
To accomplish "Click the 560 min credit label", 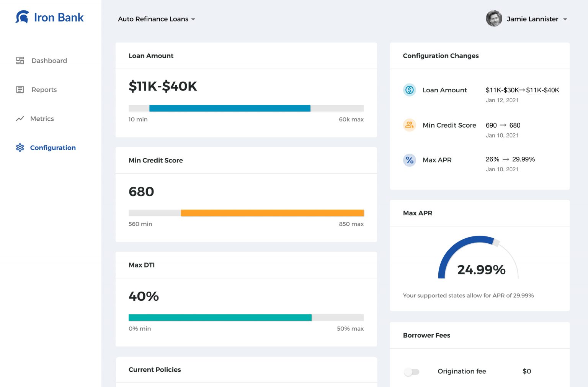I will tap(140, 224).
